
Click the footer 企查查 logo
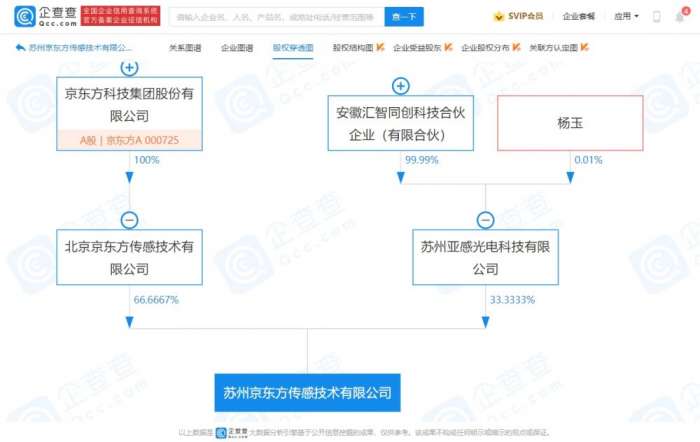[231, 432]
